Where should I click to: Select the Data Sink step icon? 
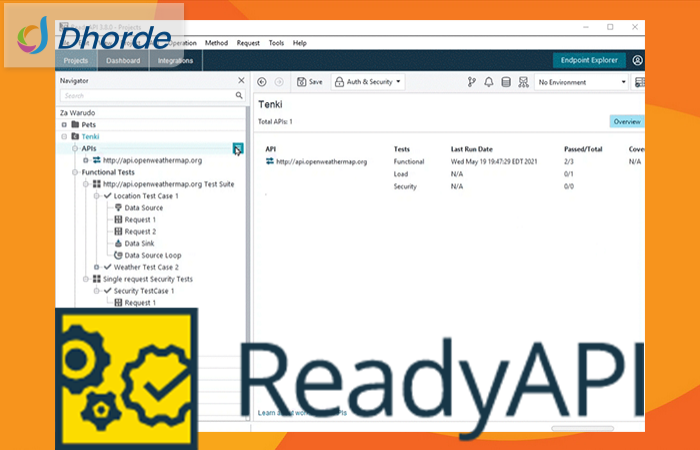tap(118, 243)
